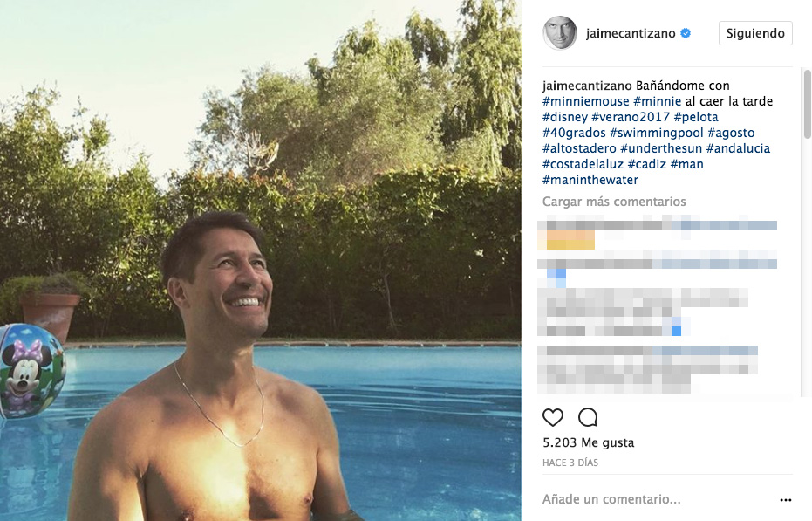The width and height of the screenshot is (812, 521).
Task: Click the HACE 3 DÍAS timestamp
Action: point(570,463)
